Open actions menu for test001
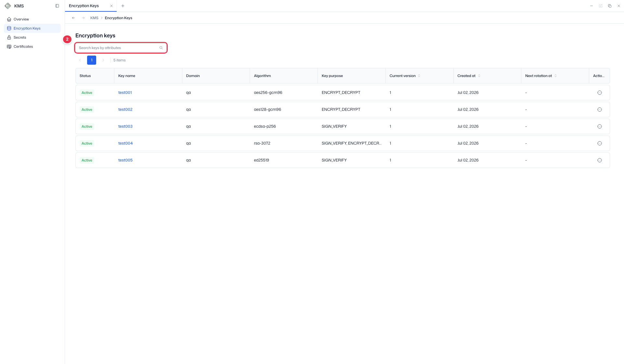This screenshot has height=364, width=624. point(600,93)
